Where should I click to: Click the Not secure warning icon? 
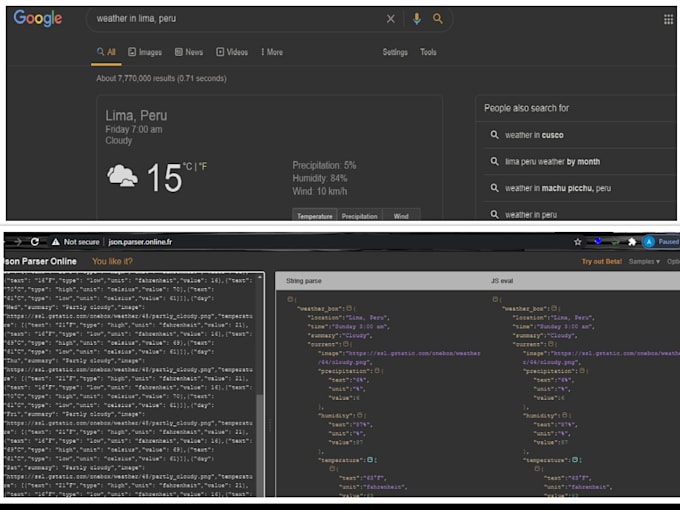pyautogui.click(x=56, y=242)
